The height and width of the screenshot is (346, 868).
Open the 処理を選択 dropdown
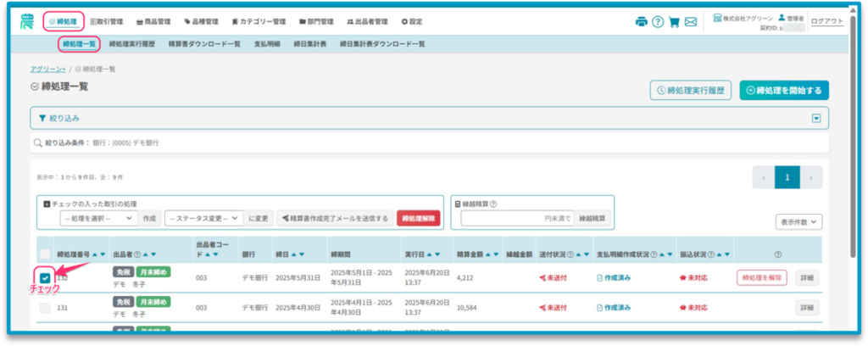(x=98, y=218)
